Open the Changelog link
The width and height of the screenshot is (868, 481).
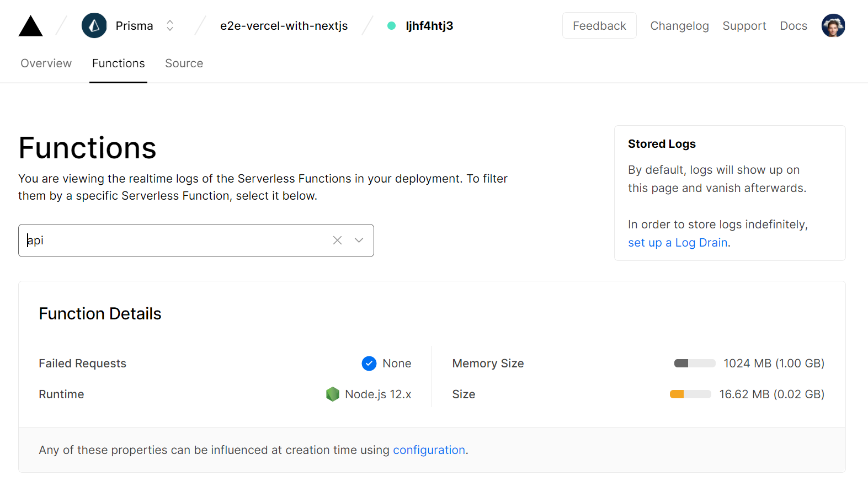point(679,26)
